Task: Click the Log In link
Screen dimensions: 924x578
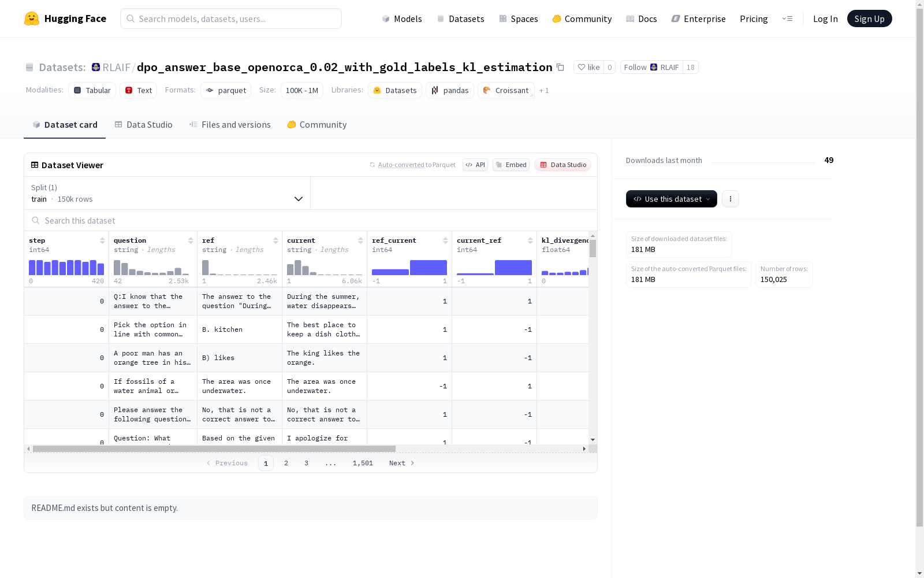Action: (x=825, y=18)
